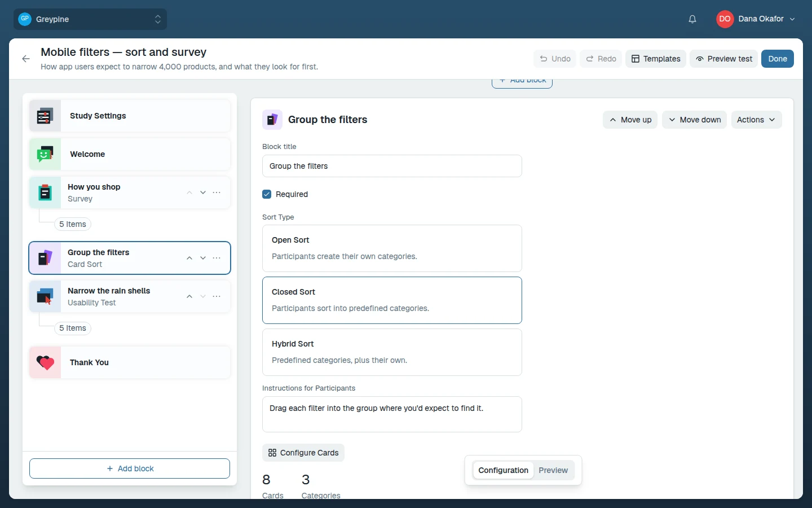The height and width of the screenshot is (508, 812).
Task: Uncheck the Required checkbox
Action: coord(267,194)
